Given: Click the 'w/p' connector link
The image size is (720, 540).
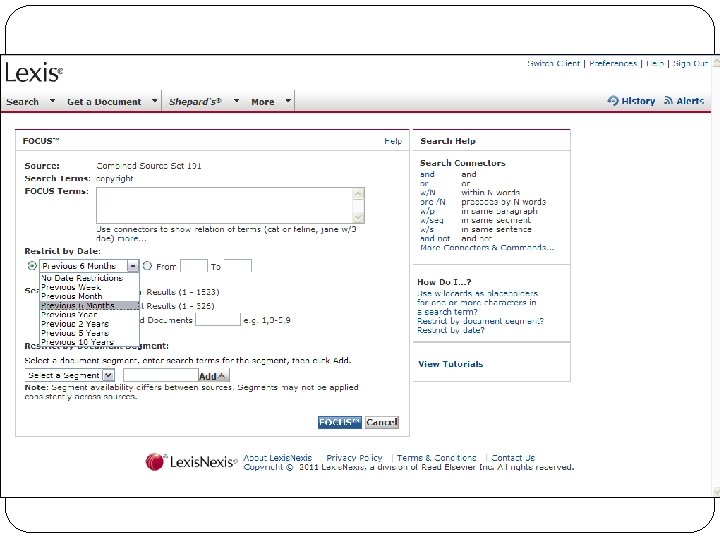Looking at the screenshot, I should tap(427, 211).
